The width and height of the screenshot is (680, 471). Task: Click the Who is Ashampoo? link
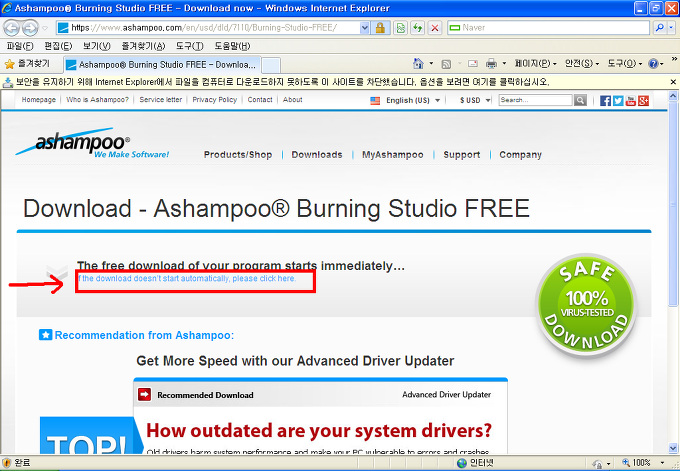pyautogui.click(x=97, y=100)
